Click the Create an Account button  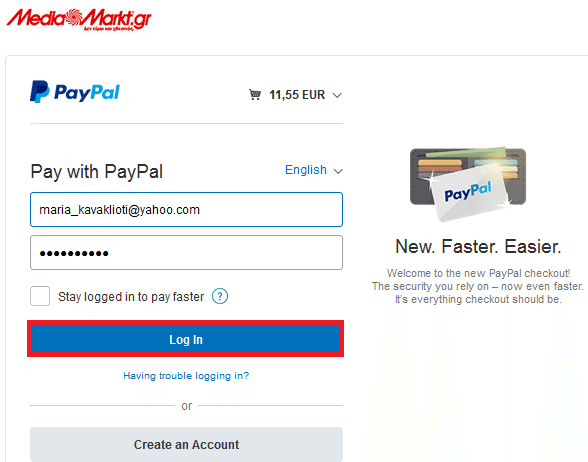186,444
